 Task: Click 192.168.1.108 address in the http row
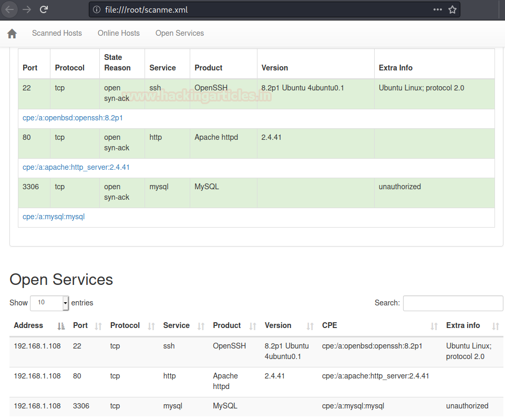(37, 376)
